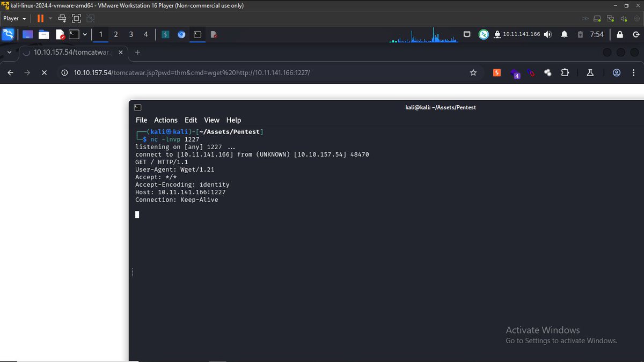Expand the power options arrow beside pause
The width and height of the screenshot is (644, 362).
click(50, 18)
